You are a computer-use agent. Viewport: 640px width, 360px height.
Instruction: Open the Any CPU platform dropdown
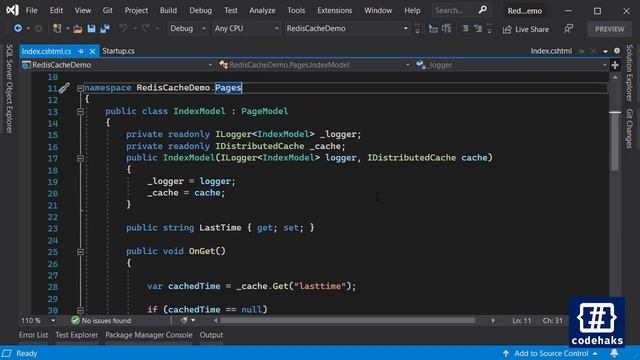pyautogui.click(x=246, y=28)
